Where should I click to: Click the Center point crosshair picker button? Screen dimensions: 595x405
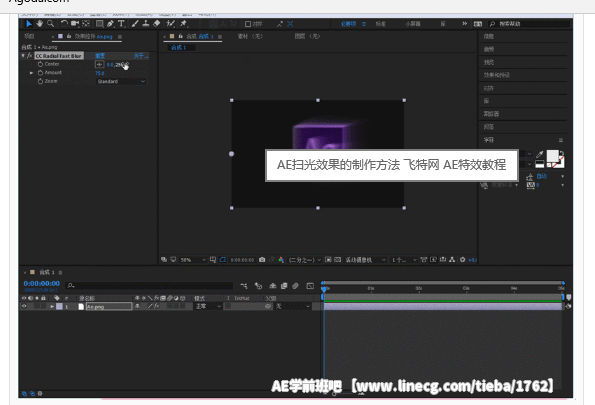99,65
